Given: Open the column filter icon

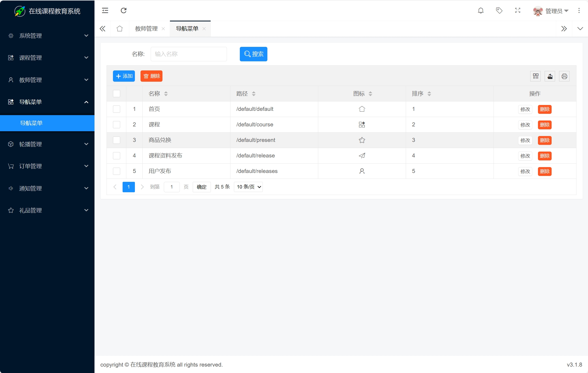Looking at the screenshot, I should tap(536, 76).
